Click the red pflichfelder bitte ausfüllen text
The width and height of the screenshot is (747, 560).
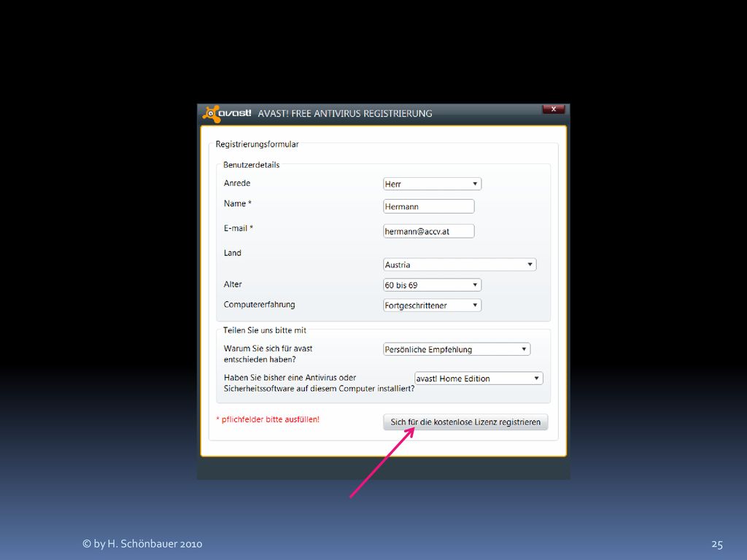pos(268,419)
